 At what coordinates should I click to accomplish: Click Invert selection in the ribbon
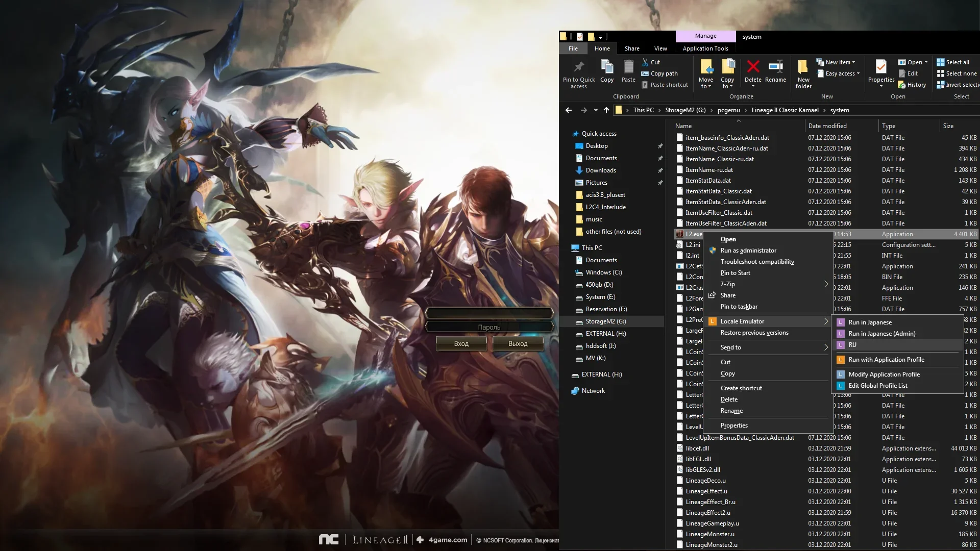tap(958, 85)
